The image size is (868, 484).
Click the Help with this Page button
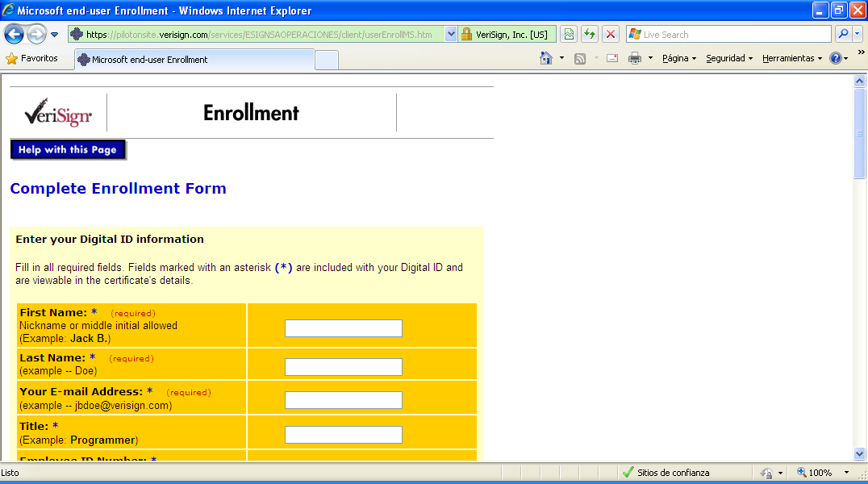68,150
